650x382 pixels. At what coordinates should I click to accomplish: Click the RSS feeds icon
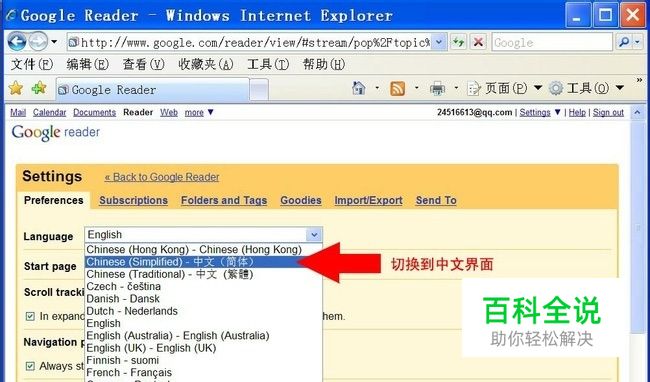397,88
